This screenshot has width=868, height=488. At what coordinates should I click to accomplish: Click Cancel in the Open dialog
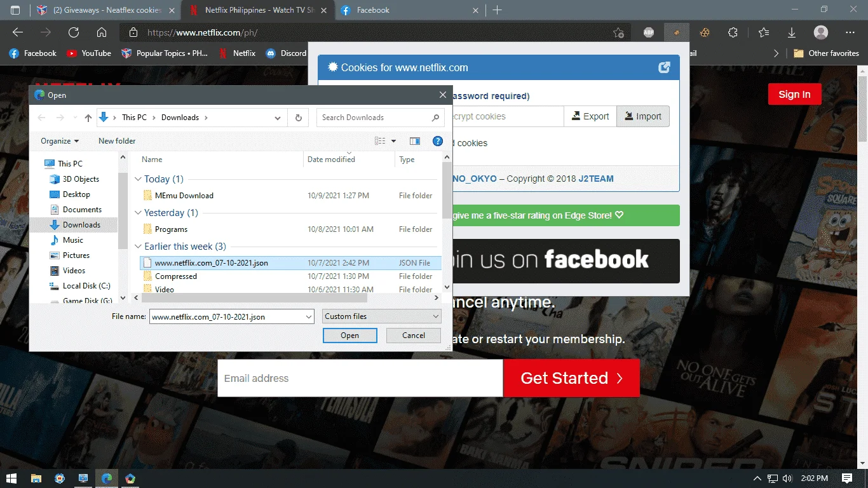click(414, 335)
